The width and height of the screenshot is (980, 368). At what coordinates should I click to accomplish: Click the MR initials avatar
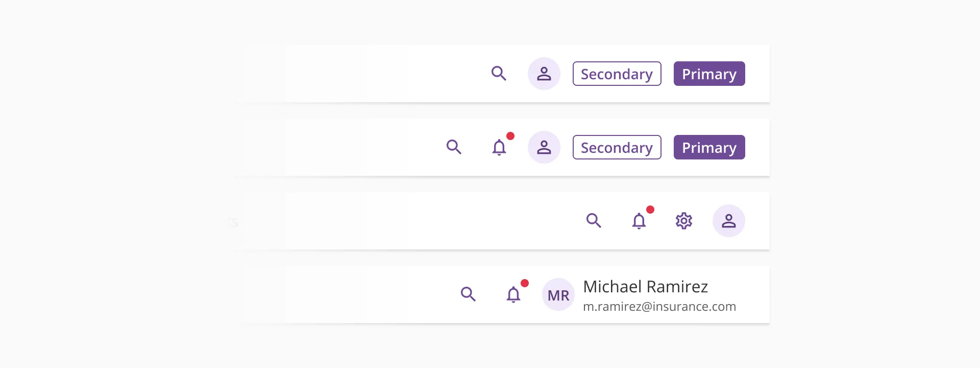[558, 295]
